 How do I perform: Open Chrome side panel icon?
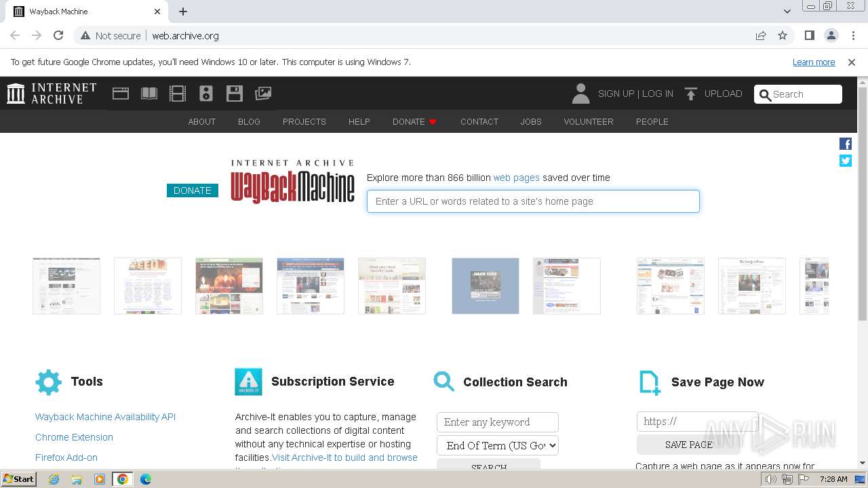coord(810,35)
